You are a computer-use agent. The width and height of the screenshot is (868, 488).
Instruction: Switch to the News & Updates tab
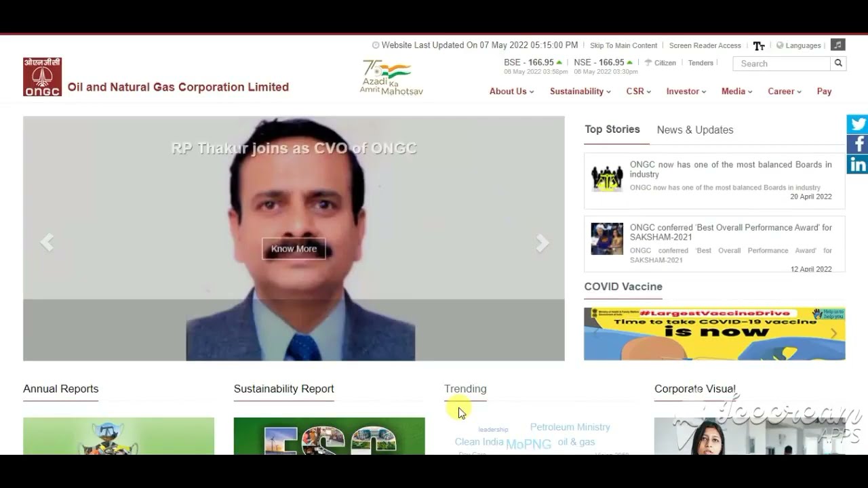click(695, 130)
